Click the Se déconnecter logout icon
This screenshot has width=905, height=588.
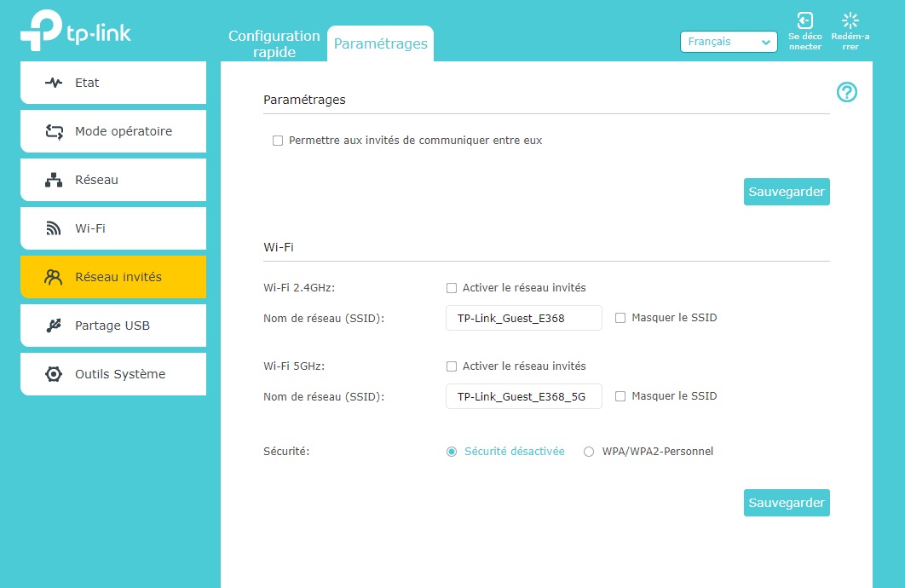click(x=804, y=21)
